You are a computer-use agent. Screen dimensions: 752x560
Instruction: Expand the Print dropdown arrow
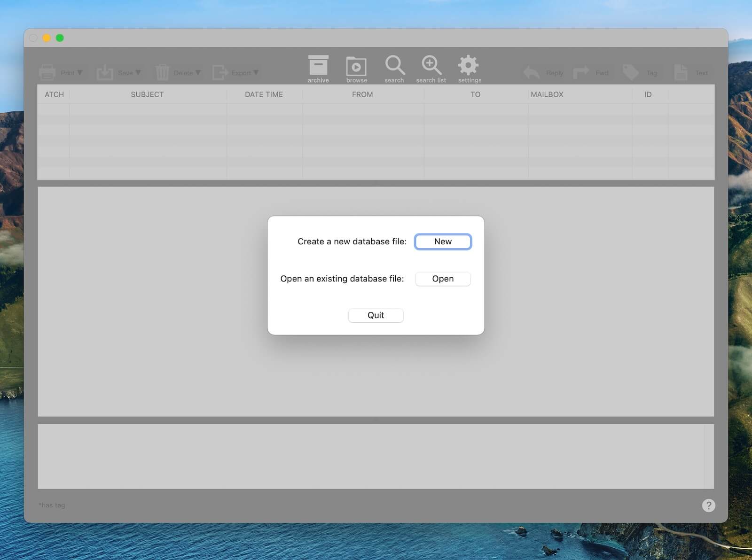click(80, 72)
